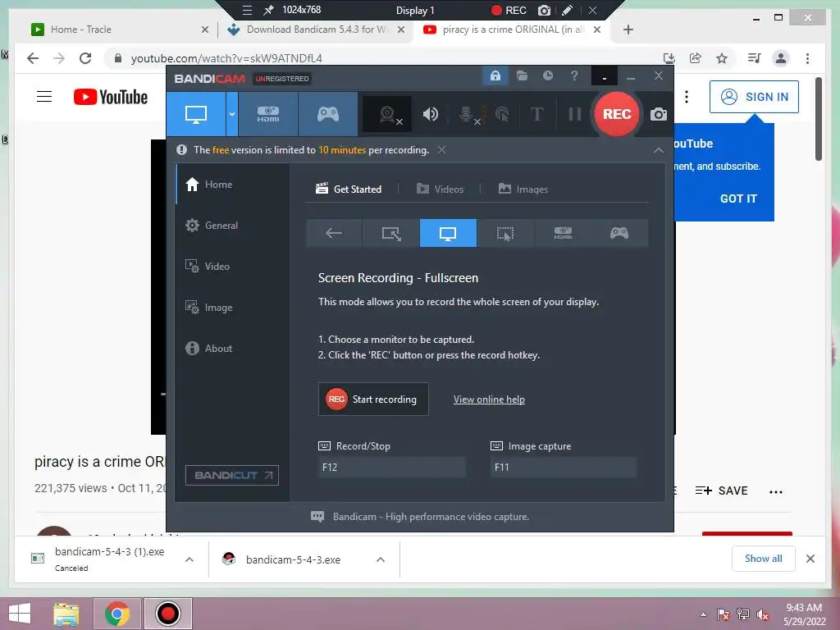Click Show all downloads button
The width and height of the screenshot is (840, 630).
(764, 559)
